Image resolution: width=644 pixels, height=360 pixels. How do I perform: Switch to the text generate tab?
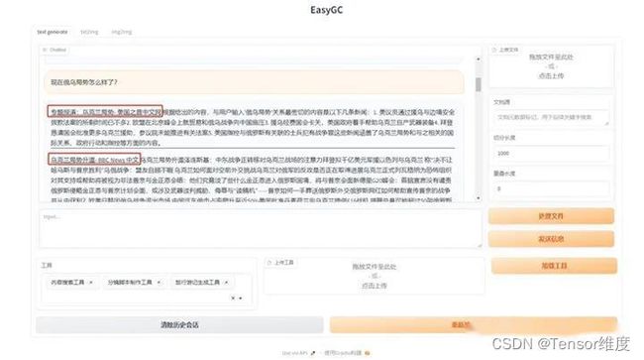53,32
